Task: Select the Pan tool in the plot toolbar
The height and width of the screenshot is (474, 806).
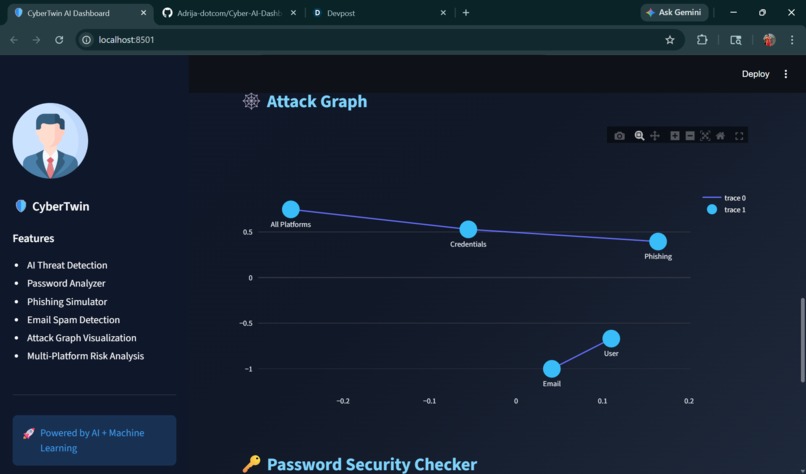Action: tap(655, 136)
